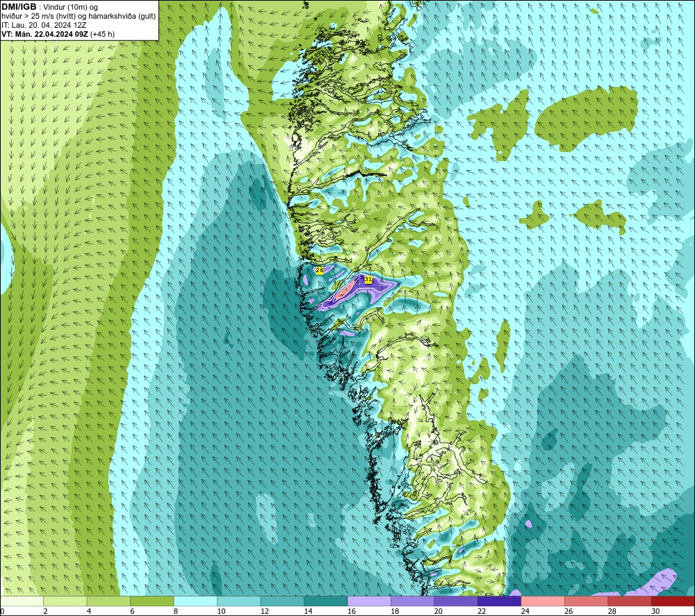Select the 28–30 m/s red swatch
Viewport: 695px width, 616px height.
tap(630, 601)
